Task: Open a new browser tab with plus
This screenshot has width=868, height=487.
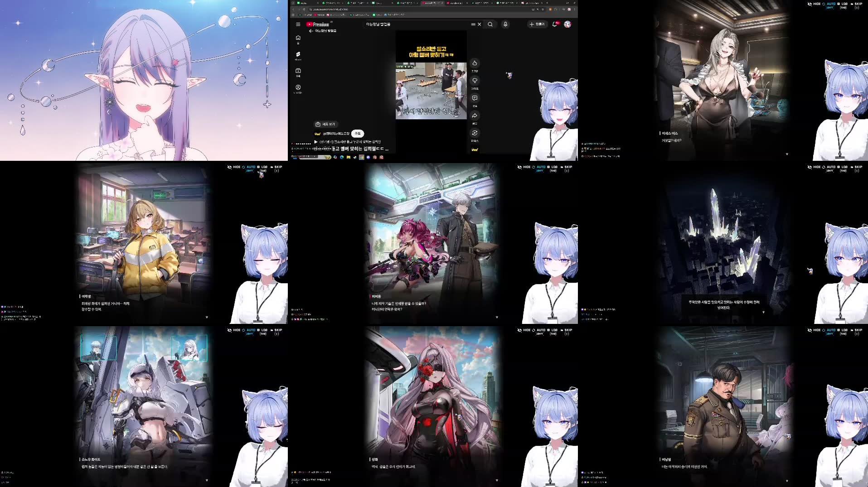Action: [x=547, y=3]
